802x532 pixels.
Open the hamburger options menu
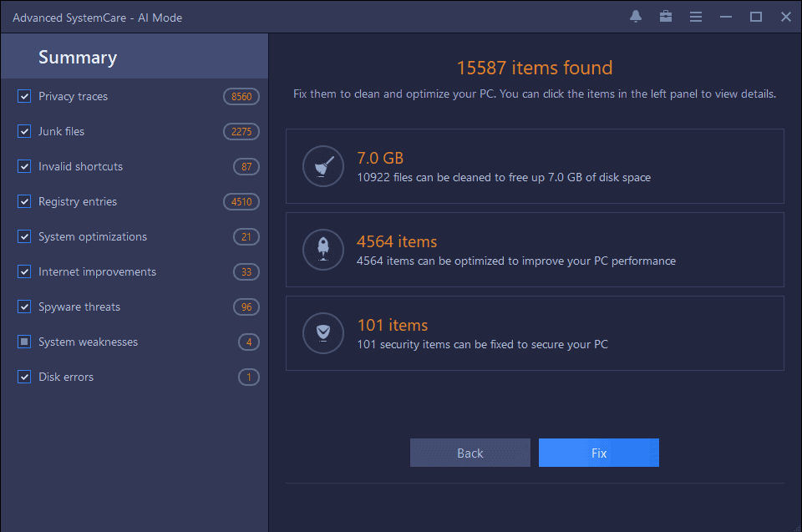click(x=695, y=17)
